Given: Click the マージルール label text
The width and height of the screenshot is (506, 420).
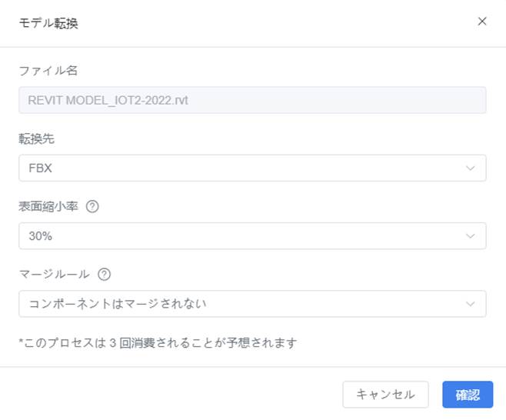Looking at the screenshot, I should (x=54, y=275).
